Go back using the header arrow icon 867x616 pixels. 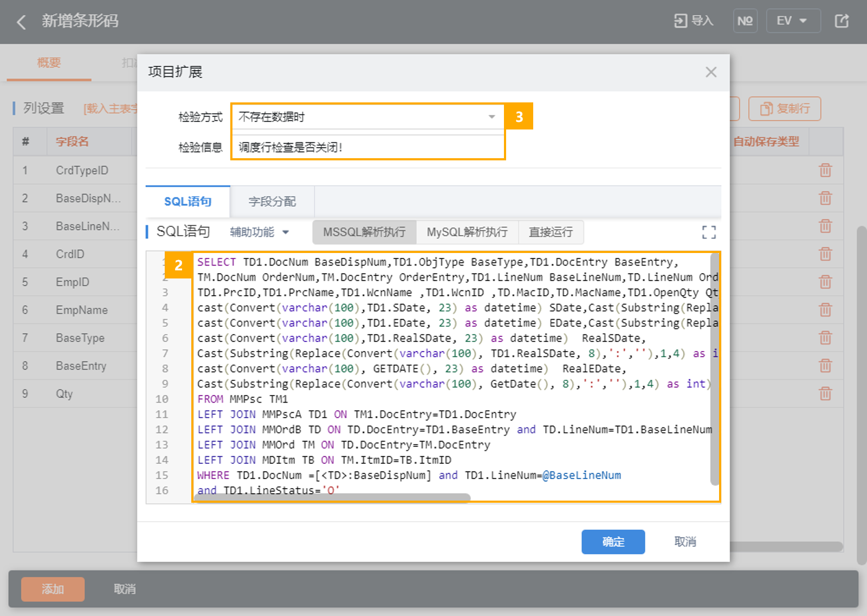22,22
